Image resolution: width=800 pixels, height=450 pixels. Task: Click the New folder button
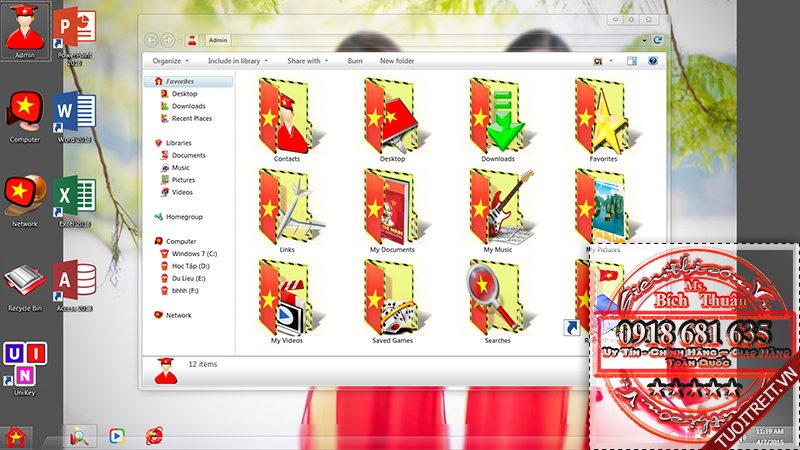[x=397, y=61]
